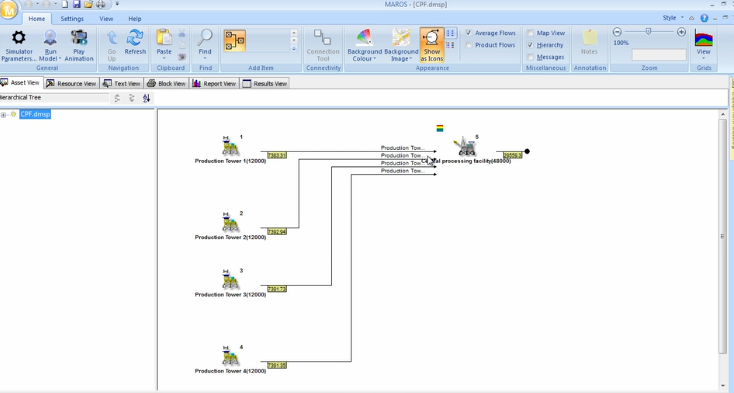Click the zoom input field
The height and width of the screenshot is (393, 734).
(x=659, y=55)
